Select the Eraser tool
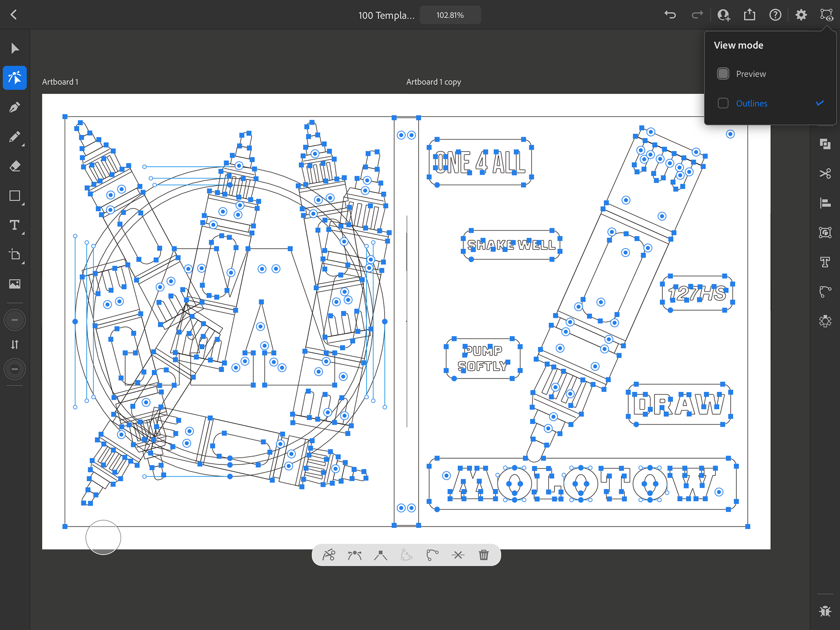The width and height of the screenshot is (840, 630). [15, 166]
